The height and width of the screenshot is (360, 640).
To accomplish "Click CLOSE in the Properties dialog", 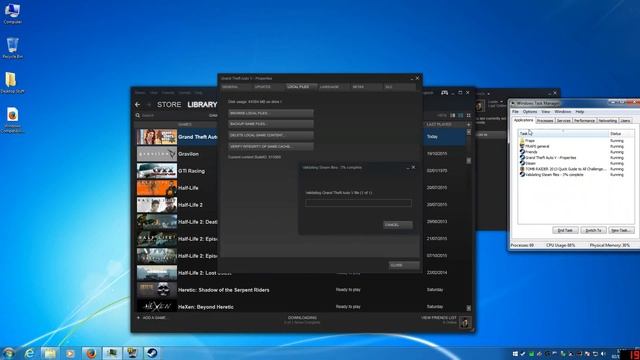I will tap(404, 265).
